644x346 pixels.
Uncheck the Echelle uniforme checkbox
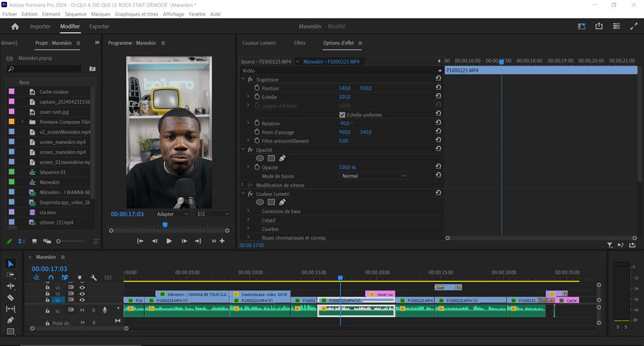click(342, 115)
